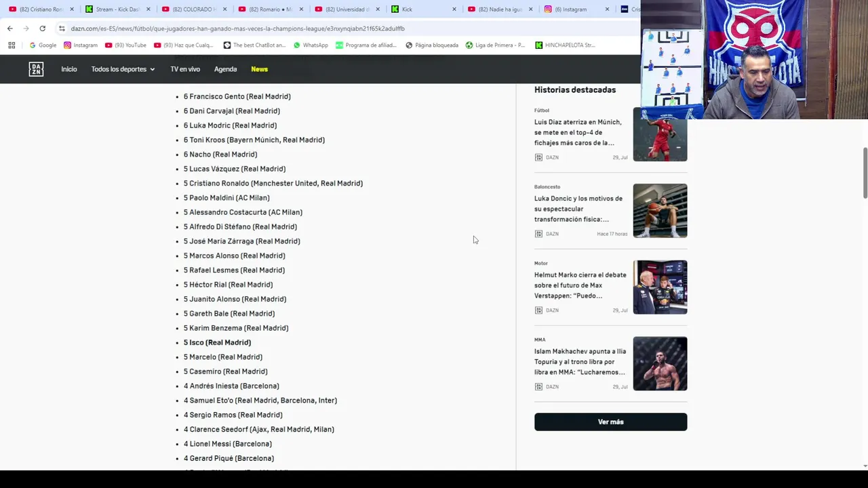Image resolution: width=868 pixels, height=488 pixels.
Task: Close the 'Cristiano Ron...' tab
Action: click(x=72, y=9)
